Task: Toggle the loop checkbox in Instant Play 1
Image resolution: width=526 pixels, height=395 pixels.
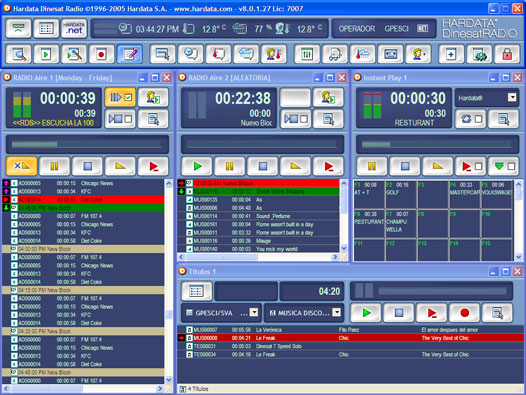Action: pyautogui.click(x=479, y=119)
